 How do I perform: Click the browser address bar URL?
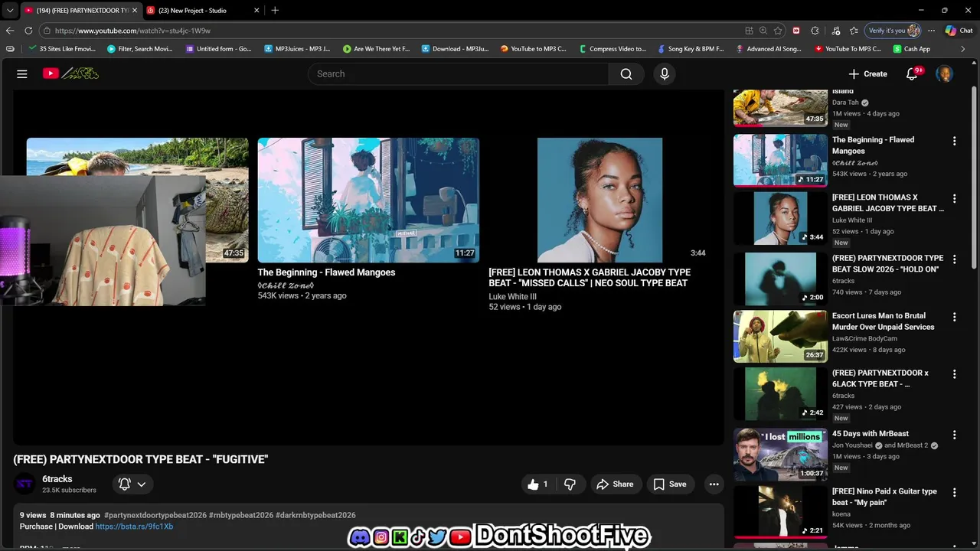pyautogui.click(x=132, y=31)
